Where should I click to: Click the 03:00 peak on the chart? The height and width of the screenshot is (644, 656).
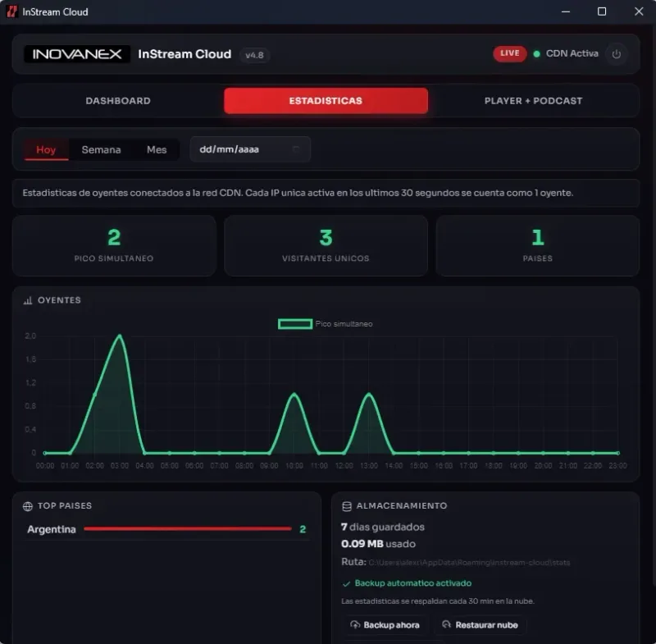coord(120,336)
